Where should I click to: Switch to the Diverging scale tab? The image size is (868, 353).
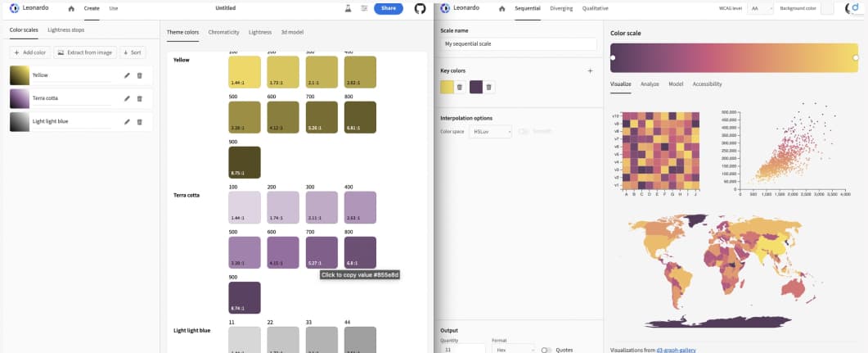coord(561,8)
